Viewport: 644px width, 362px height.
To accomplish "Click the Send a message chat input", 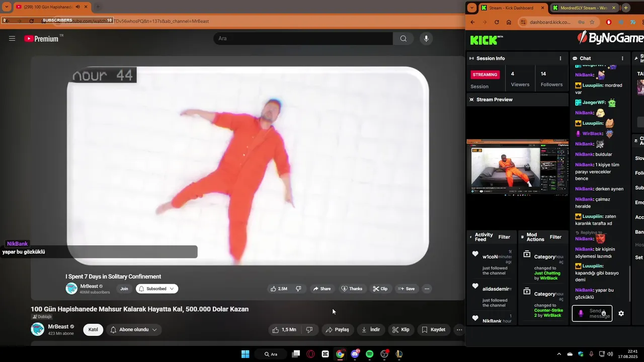I will [592, 313].
